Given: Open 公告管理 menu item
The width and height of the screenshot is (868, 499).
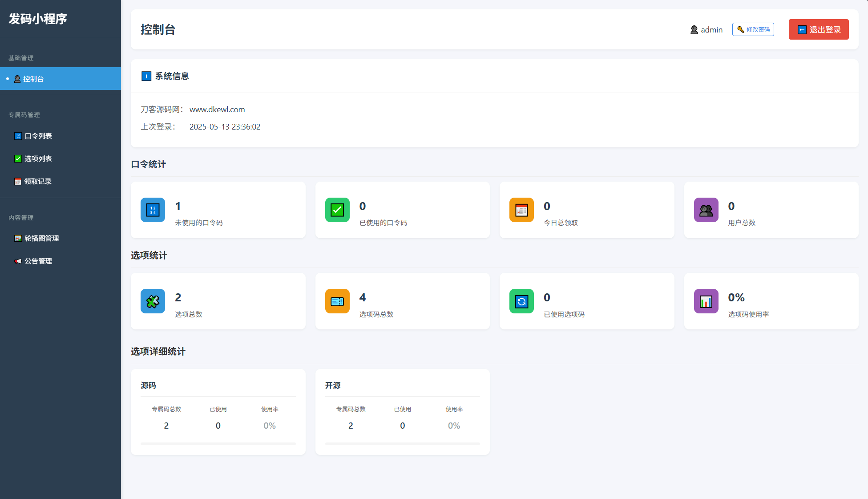Looking at the screenshot, I should [38, 261].
